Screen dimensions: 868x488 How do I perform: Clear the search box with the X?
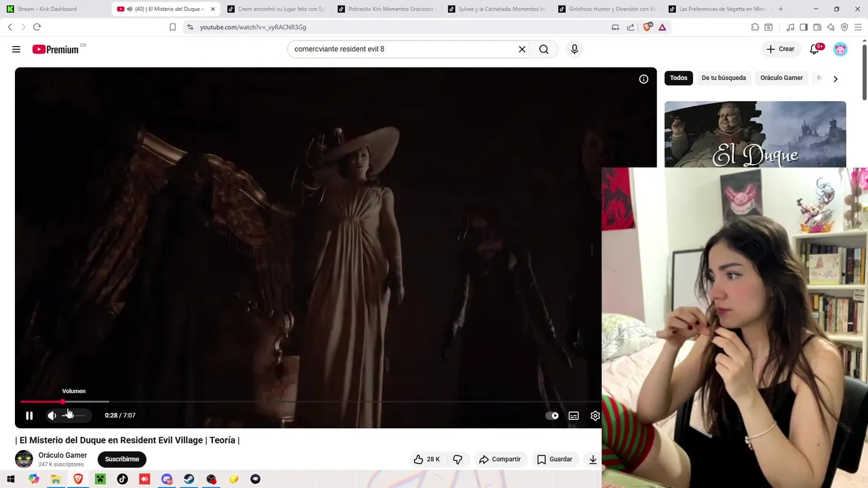(x=522, y=49)
